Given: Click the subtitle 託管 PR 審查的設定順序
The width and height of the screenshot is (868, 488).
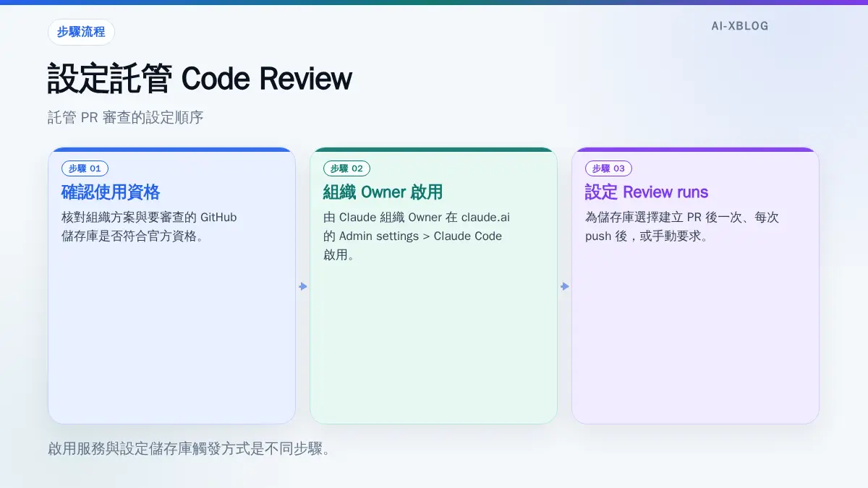Looking at the screenshot, I should (x=126, y=117).
